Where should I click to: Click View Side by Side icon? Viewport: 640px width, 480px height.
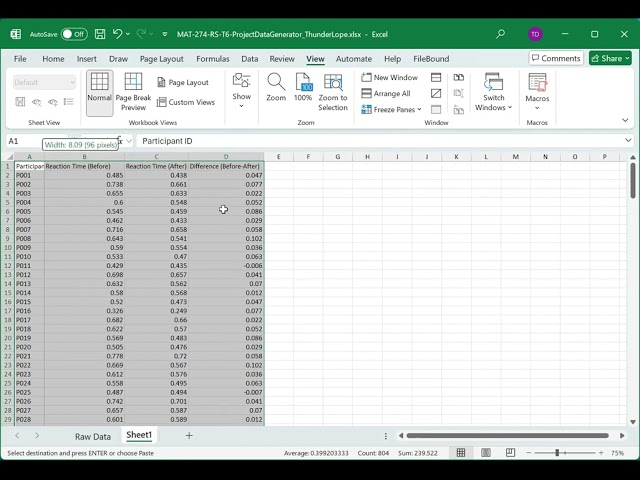(458, 77)
